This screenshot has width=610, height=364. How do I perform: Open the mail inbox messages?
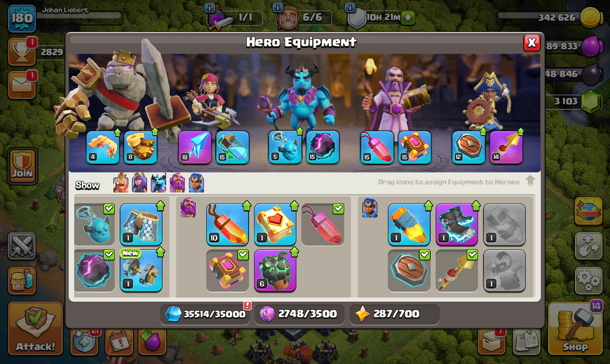click(22, 84)
